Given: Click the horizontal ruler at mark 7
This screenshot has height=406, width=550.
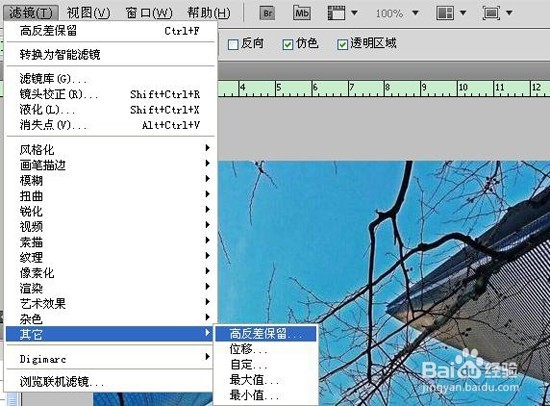Looking at the screenshot, I should tap(352, 87).
